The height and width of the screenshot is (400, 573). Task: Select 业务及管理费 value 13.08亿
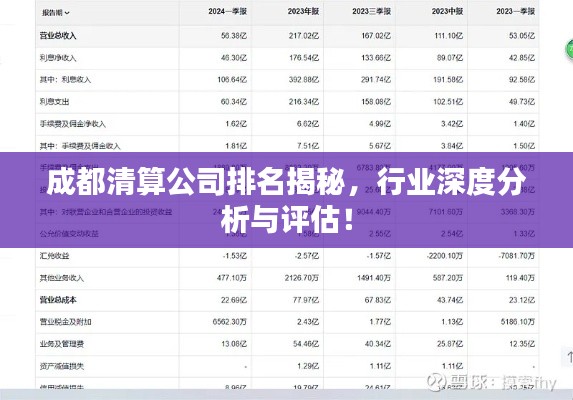(234, 344)
